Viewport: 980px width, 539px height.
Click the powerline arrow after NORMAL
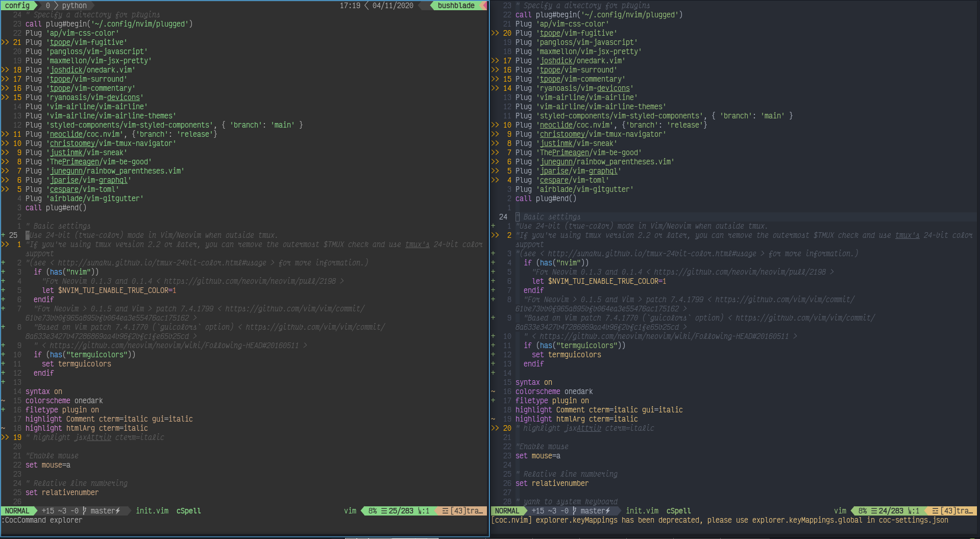(36, 510)
